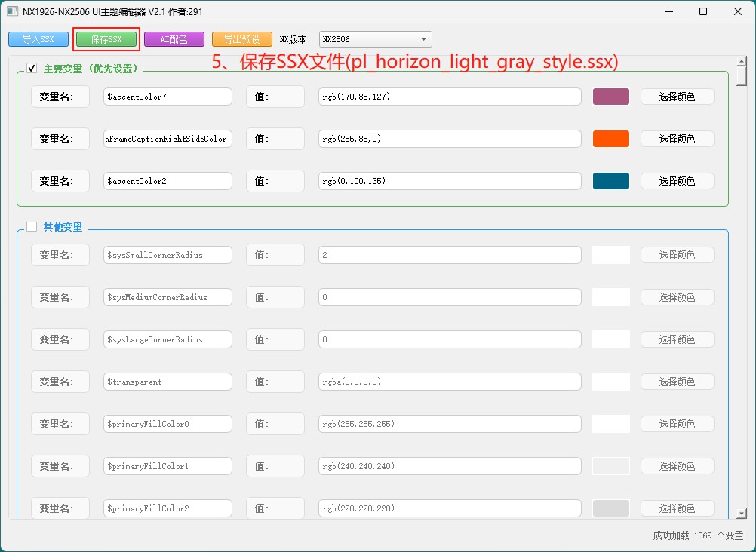This screenshot has height=552, width=756.
Task: Click the $sysSmallCornerRadius name field
Action: [x=167, y=255]
